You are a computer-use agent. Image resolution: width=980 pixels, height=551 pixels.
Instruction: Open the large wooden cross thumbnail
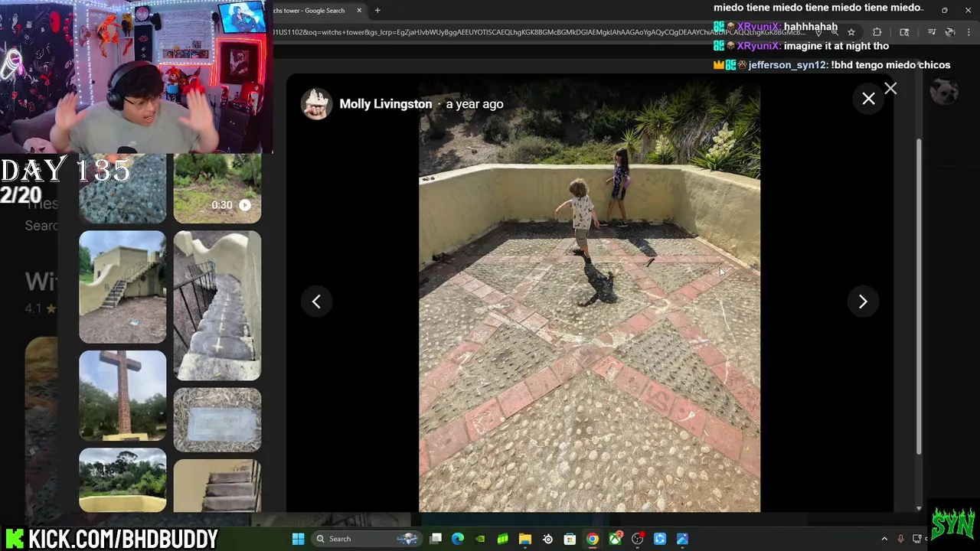[x=122, y=396]
